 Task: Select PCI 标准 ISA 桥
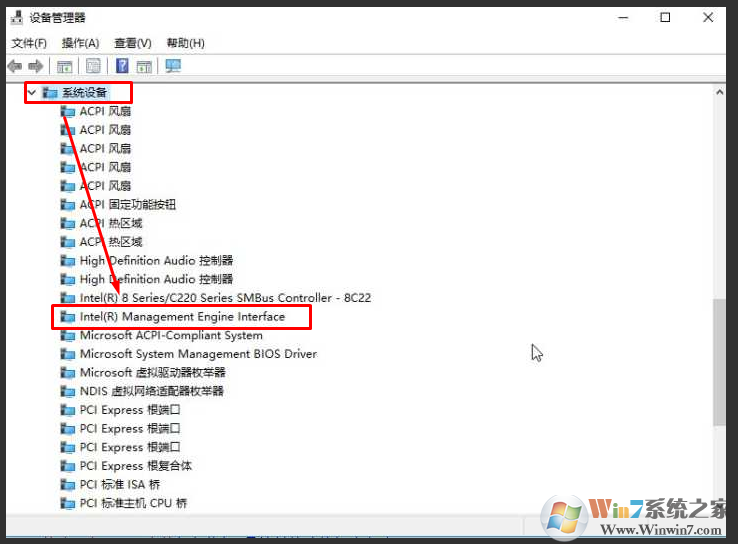pos(120,485)
